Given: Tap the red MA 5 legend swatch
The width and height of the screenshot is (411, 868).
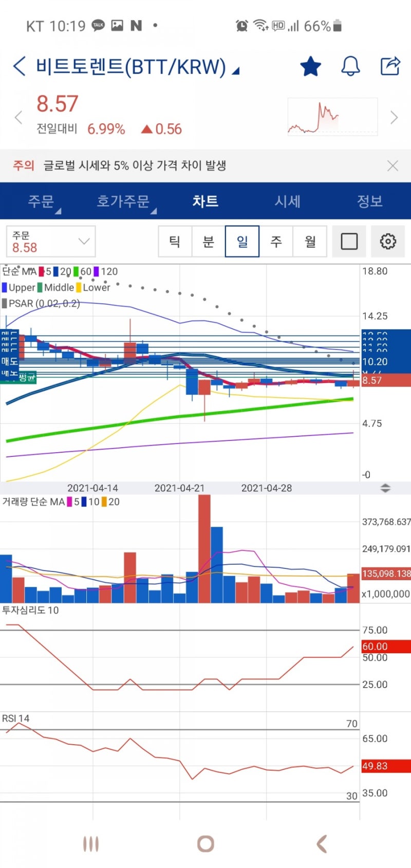Looking at the screenshot, I should pyautogui.click(x=41, y=271).
